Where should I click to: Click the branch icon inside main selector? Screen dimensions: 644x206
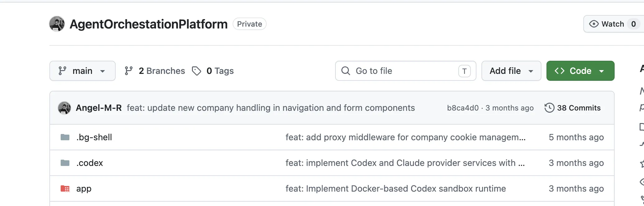[63, 71]
